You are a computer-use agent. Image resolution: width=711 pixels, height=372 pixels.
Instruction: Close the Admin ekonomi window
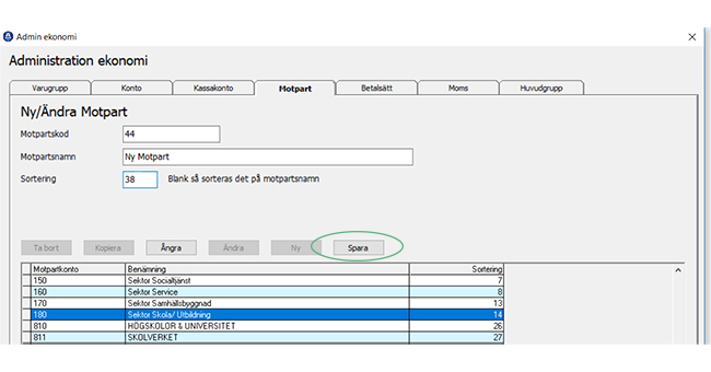pyautogui.click(x=692, y=37)
